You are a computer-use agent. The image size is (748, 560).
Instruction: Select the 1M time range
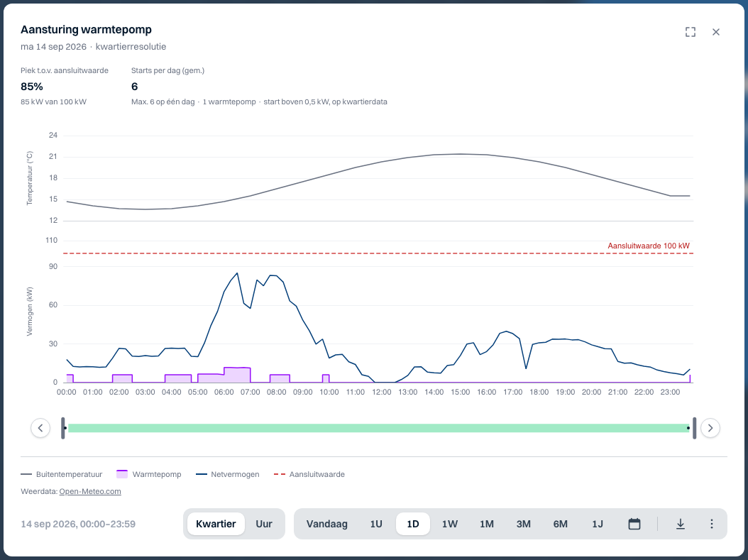point(487,524)
